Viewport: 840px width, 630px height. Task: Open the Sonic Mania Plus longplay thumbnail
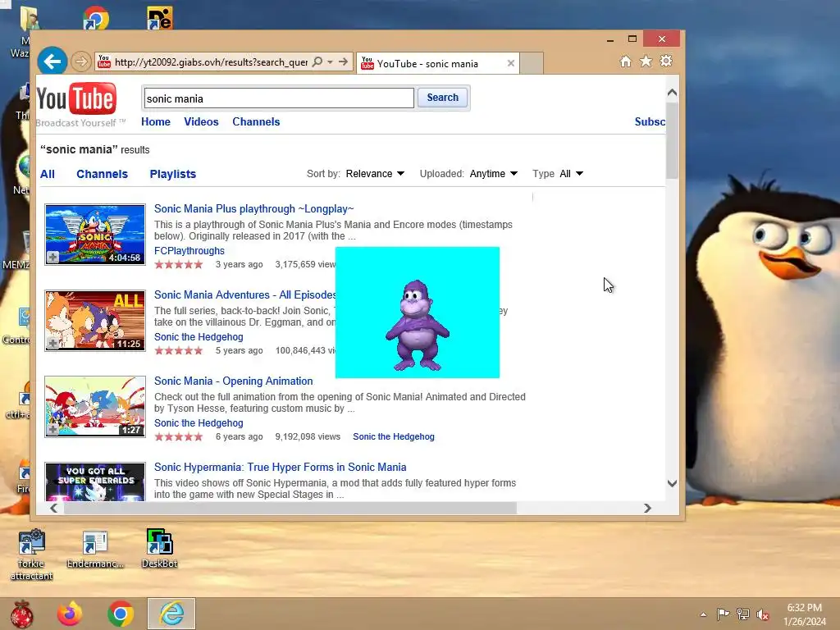click(x=95, y=234)
